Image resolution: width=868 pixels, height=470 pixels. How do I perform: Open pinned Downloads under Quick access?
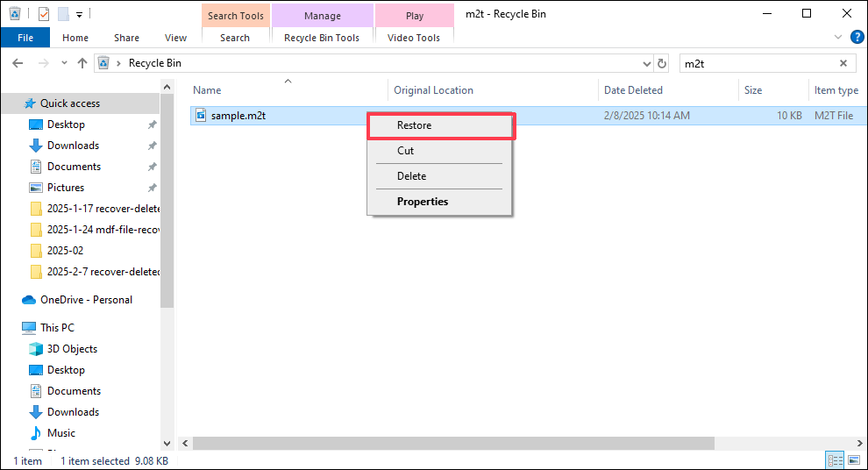pyautogui.click(x=73, y=146)
